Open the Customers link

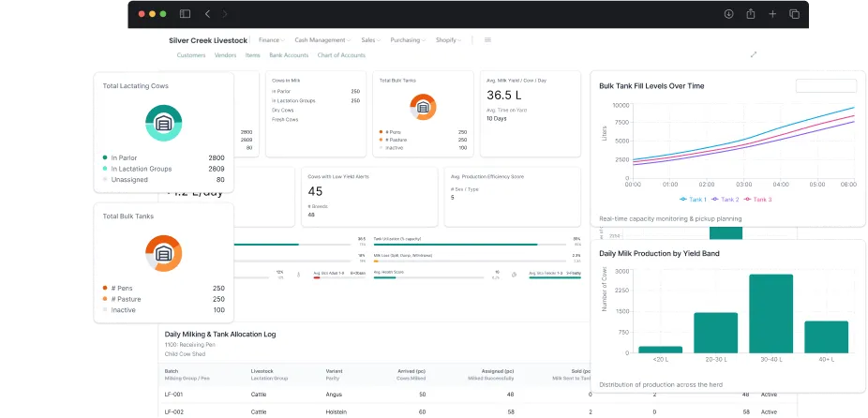[x=191, y=55]
